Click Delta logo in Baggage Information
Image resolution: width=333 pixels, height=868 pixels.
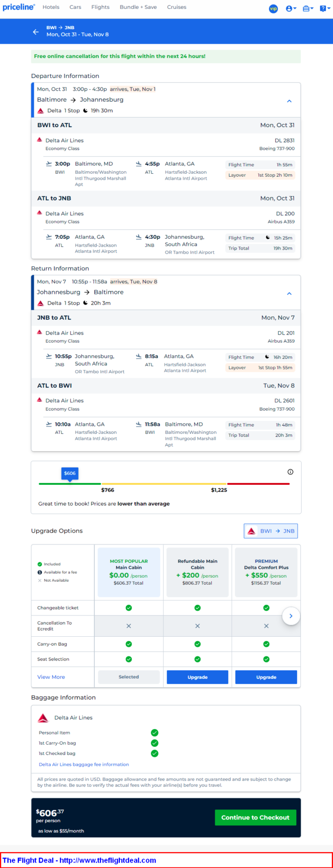(x=43, y=718)
